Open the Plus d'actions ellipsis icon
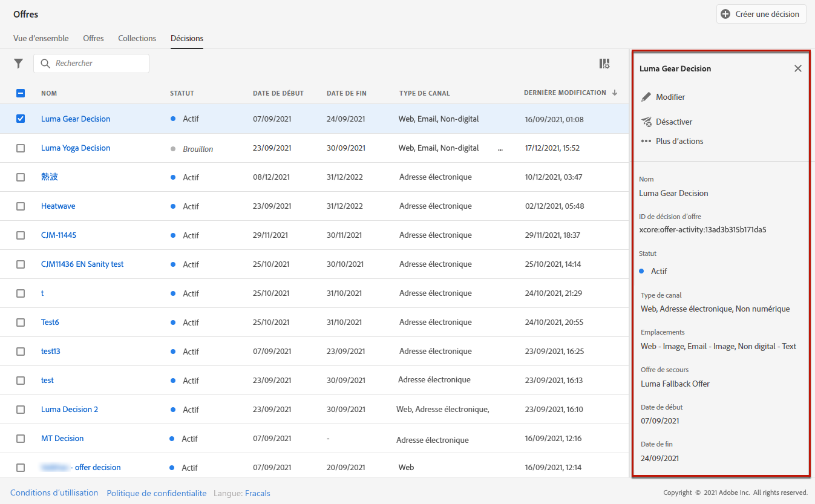Screen dimensions: 815x504 pos(646,141)
